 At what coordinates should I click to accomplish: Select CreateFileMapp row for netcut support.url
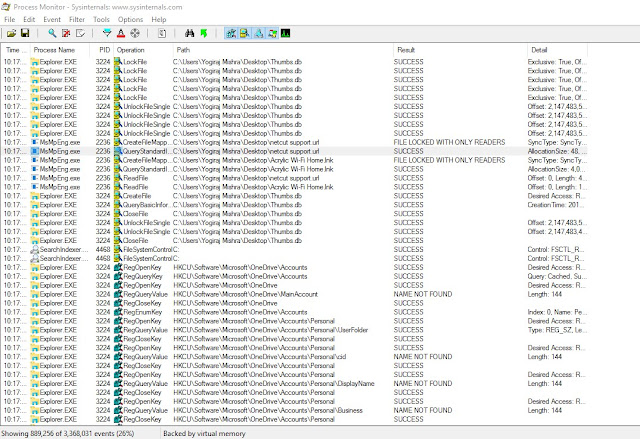[295, 142]
